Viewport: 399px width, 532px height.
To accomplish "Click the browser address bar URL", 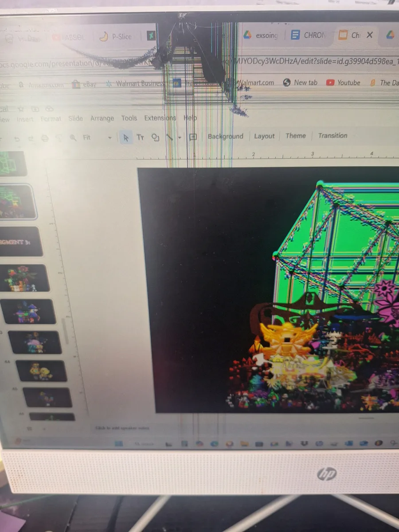I will (x=199, y=62).
